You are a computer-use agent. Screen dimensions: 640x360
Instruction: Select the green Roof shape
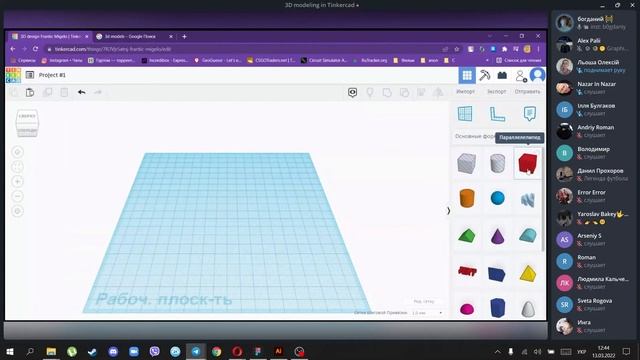point(467,236)
